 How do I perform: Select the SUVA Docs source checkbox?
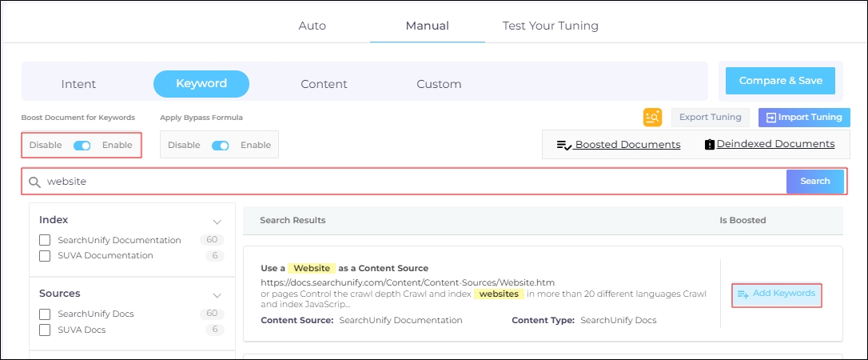[45, 330]
